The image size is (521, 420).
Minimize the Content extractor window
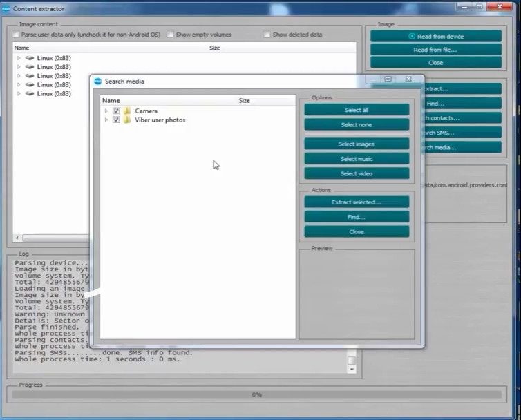coord(464,6)
